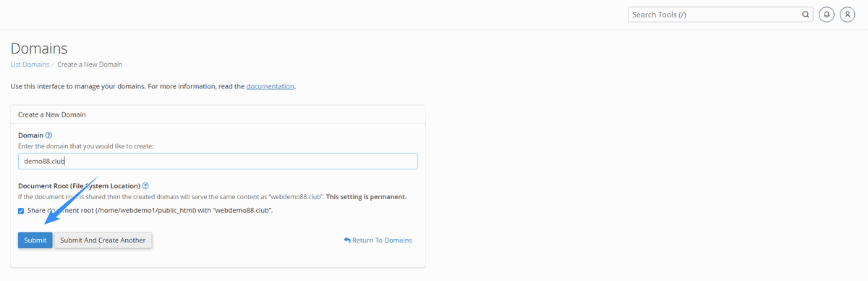868x281 pixels.
Task: Go to List Domains breadcrumb
Action: 30,64
